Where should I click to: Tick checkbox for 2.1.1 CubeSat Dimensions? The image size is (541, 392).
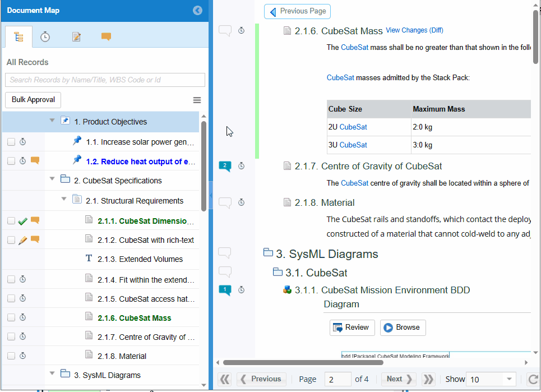(11, 221)
